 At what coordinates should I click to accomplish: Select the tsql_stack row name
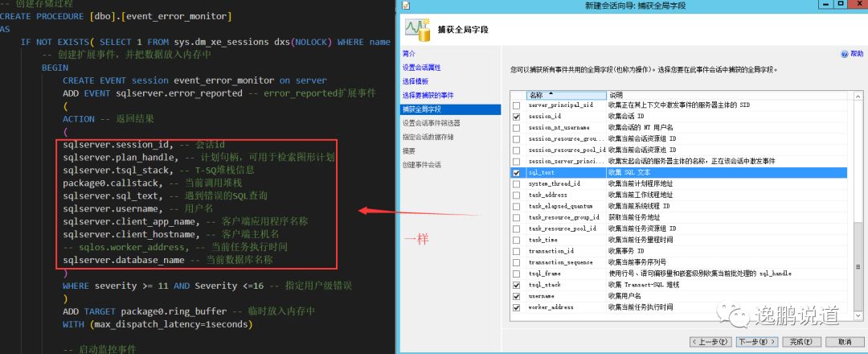click(x=544, y=285)
